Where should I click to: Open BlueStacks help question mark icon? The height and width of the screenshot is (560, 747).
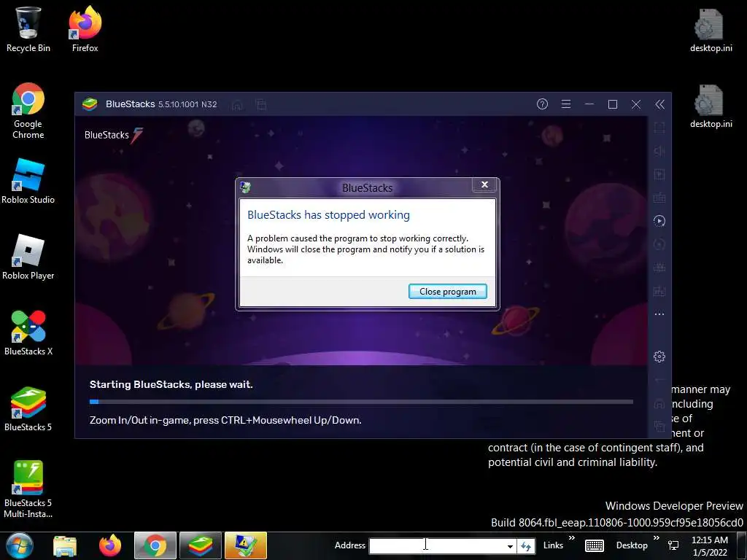(x=542, y=104)
